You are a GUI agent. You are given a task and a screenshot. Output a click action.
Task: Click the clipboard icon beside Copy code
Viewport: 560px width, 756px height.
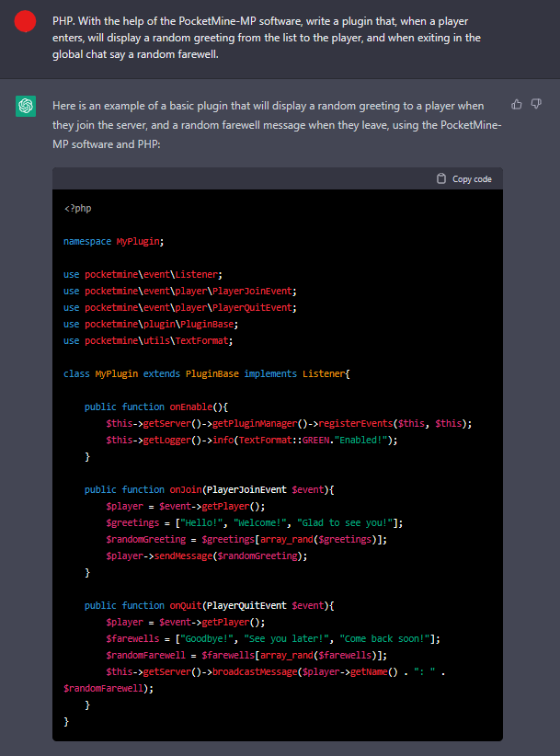(441, 178)
